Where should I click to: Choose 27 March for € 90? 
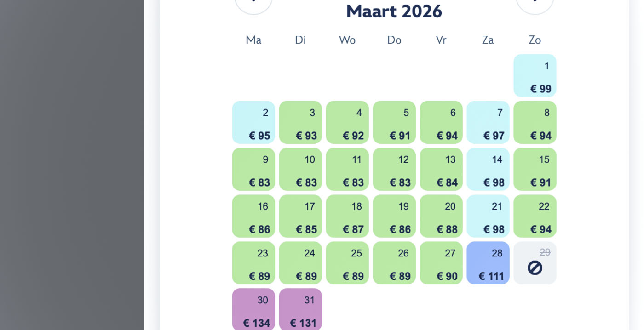pos(441,263)
